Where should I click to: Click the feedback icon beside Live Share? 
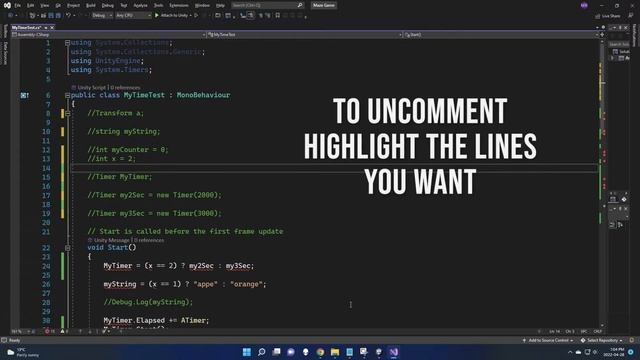click(x=631, y=16)
